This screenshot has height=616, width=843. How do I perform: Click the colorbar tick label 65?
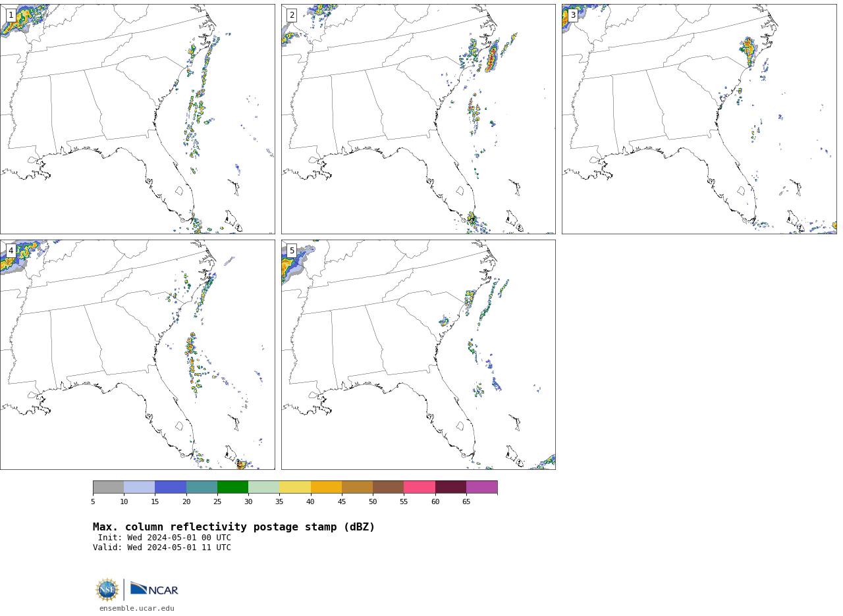[466, 502]
